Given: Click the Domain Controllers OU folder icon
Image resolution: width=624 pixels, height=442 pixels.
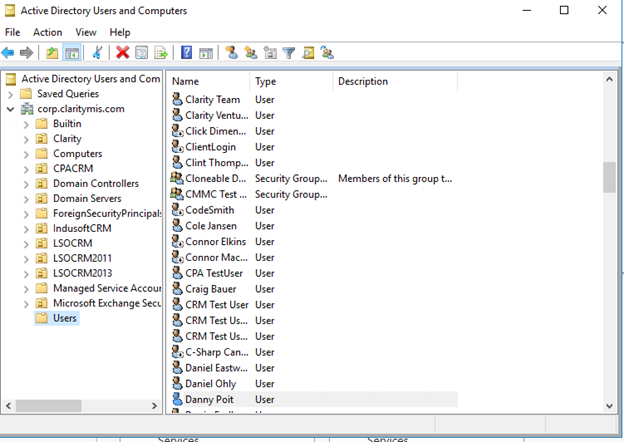Looking at the screenshot, I should click(x=41, y=183).
